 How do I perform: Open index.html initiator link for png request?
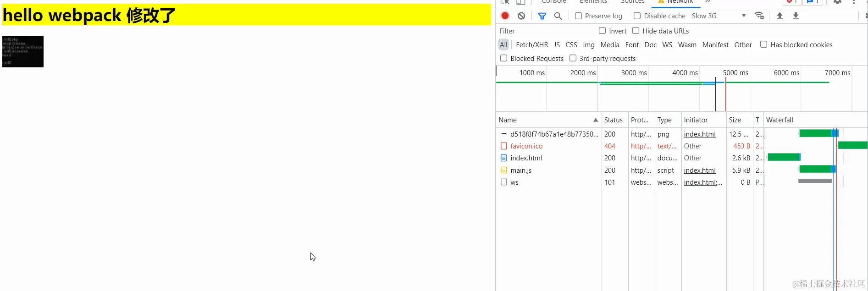(x=700, y=134)
